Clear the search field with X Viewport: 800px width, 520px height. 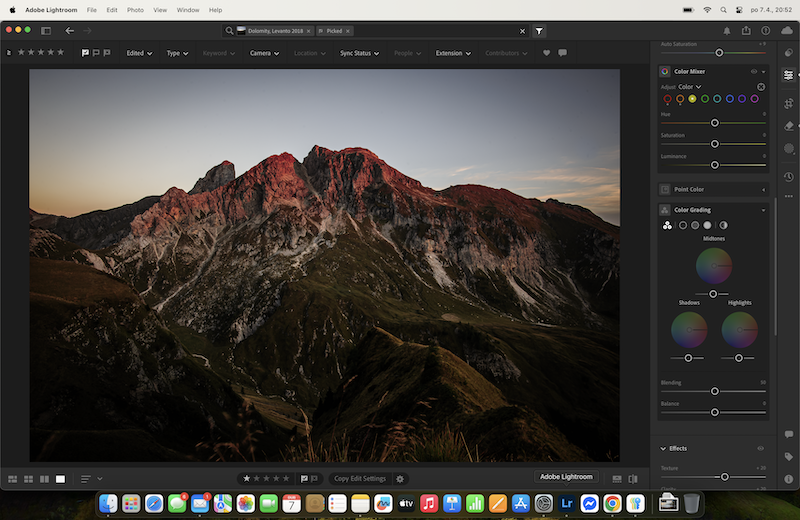pyautogui.click(x=522, y=31)
